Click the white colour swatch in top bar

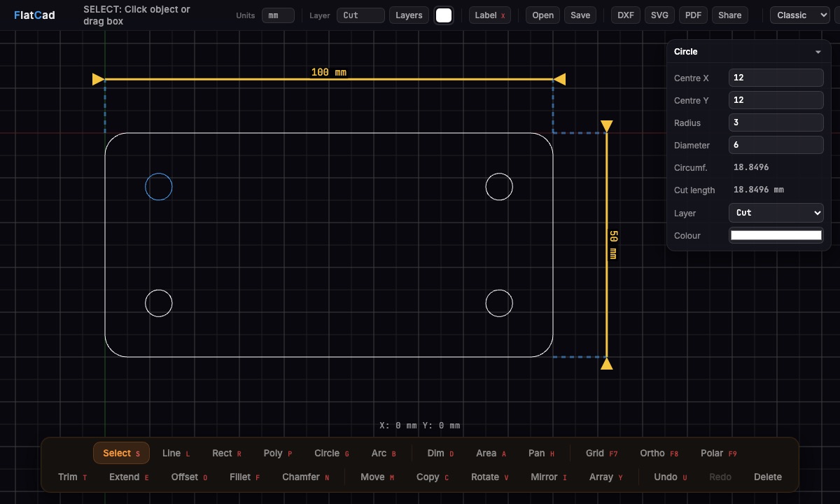click(x=444, y=15)
